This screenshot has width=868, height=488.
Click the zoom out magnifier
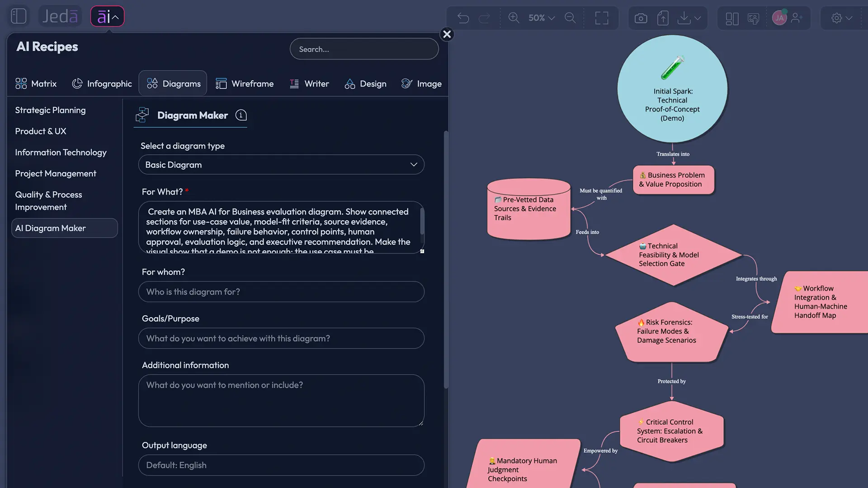pyautogui.click(x=570, y=18)
